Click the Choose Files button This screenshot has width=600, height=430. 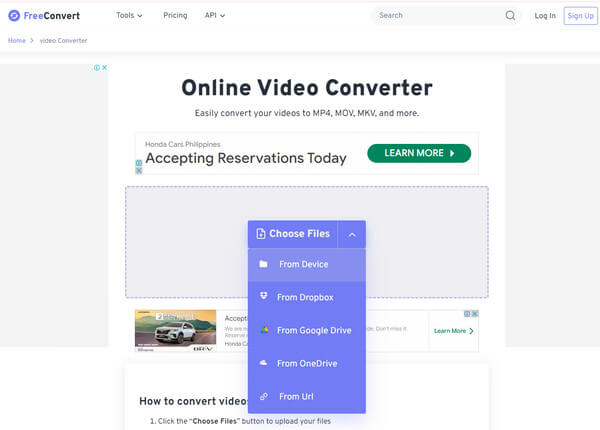(x=293, y=234)
